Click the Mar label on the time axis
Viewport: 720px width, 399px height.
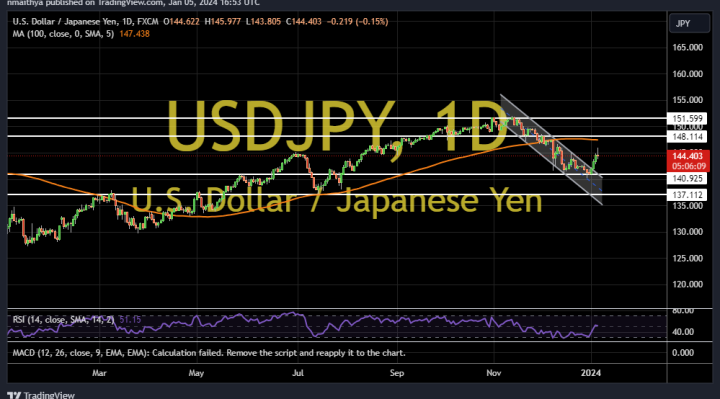[99, 372]
